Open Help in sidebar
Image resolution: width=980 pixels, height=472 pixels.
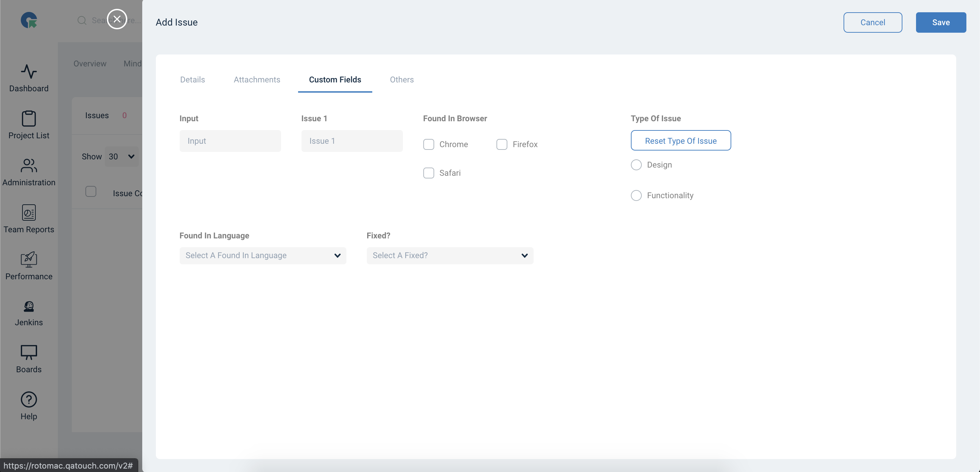29,406
